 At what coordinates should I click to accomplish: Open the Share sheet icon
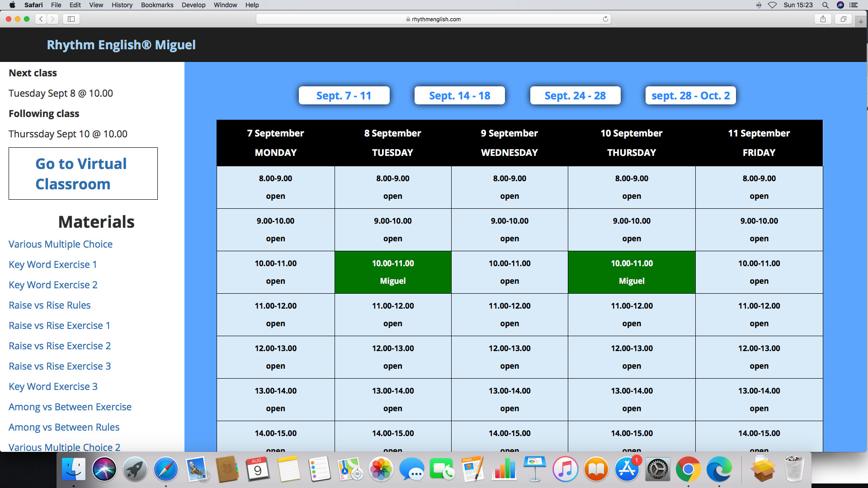(x=823, y=19)
